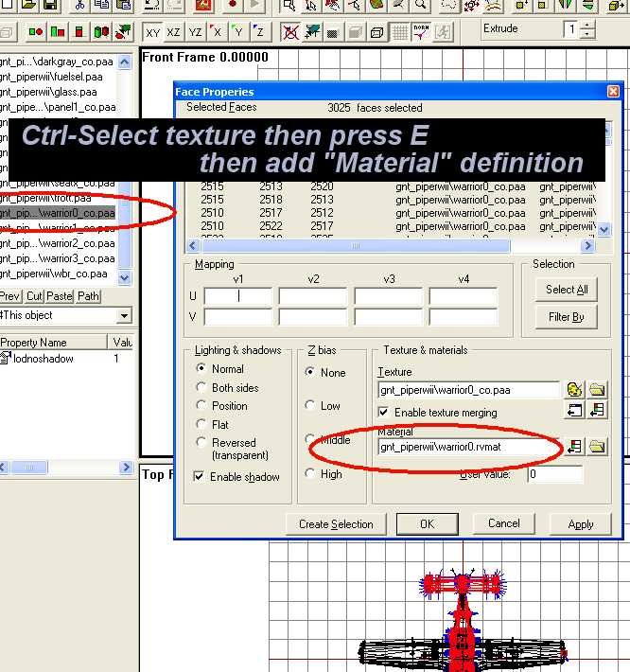
Task: Click the Apply button in Face Properties
Action: click(581, 523)
